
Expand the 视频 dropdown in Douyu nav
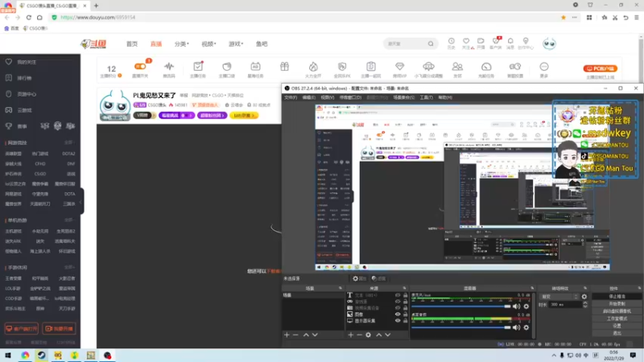tap(208, 43)
